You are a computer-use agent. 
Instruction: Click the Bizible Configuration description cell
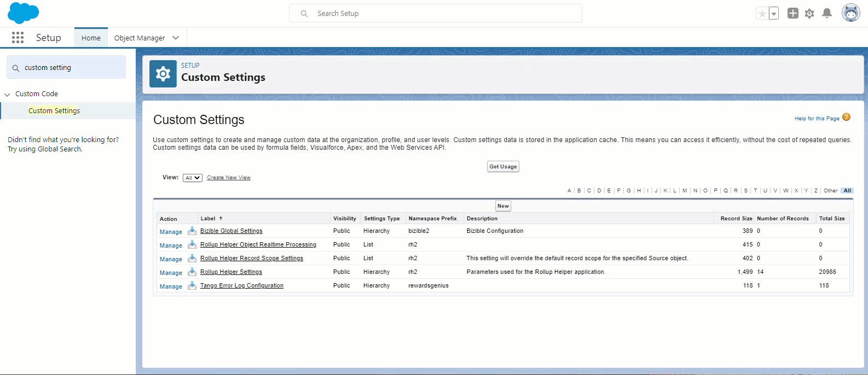click(495, 231)
